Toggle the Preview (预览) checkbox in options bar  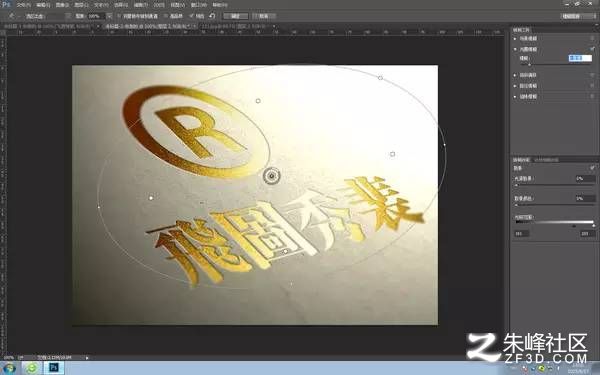(191, 16)
